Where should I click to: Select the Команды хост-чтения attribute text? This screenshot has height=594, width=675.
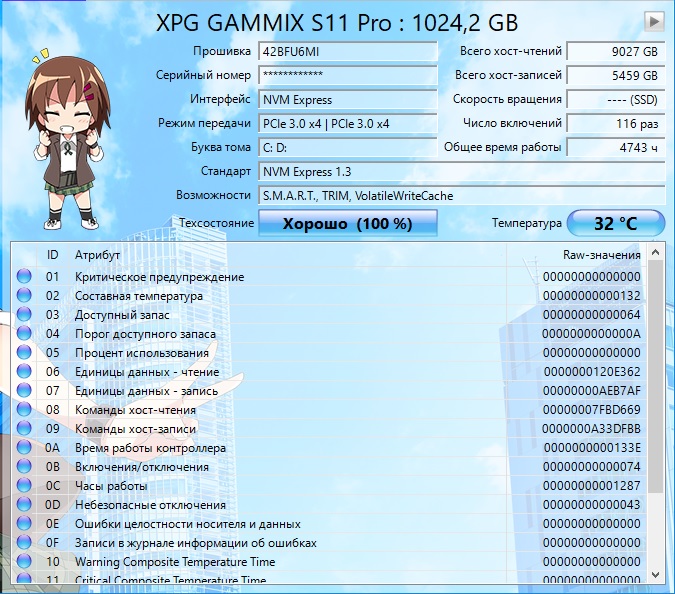(x=135, y=410)
